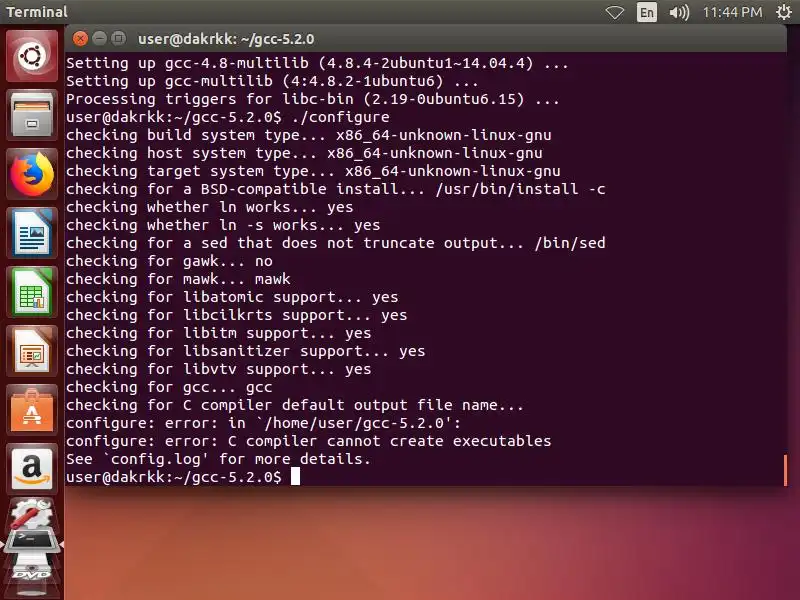Click 'checking for libitm support' line
The image size is (800, 600).
click(218, 333)
